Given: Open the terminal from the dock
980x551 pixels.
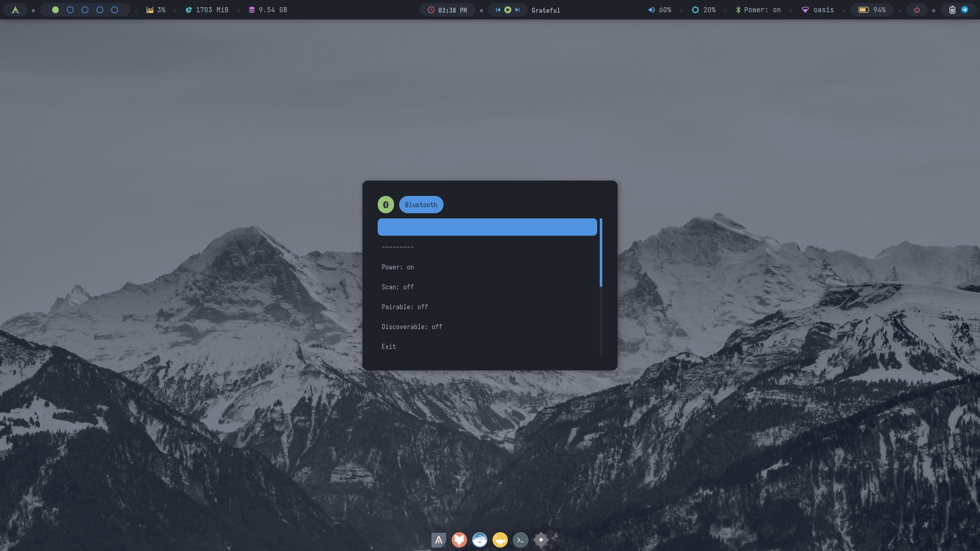Looking at the screenshot, I should 520,540.
